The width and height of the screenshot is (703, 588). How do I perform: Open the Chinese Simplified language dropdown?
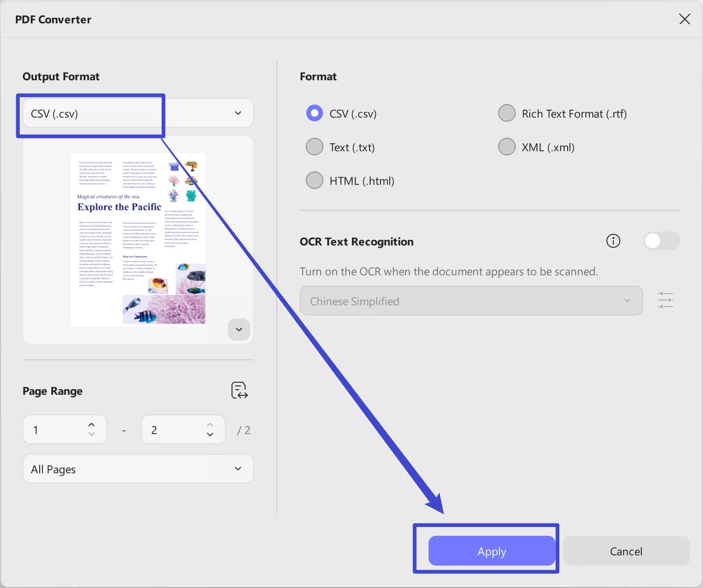(471, 301)
